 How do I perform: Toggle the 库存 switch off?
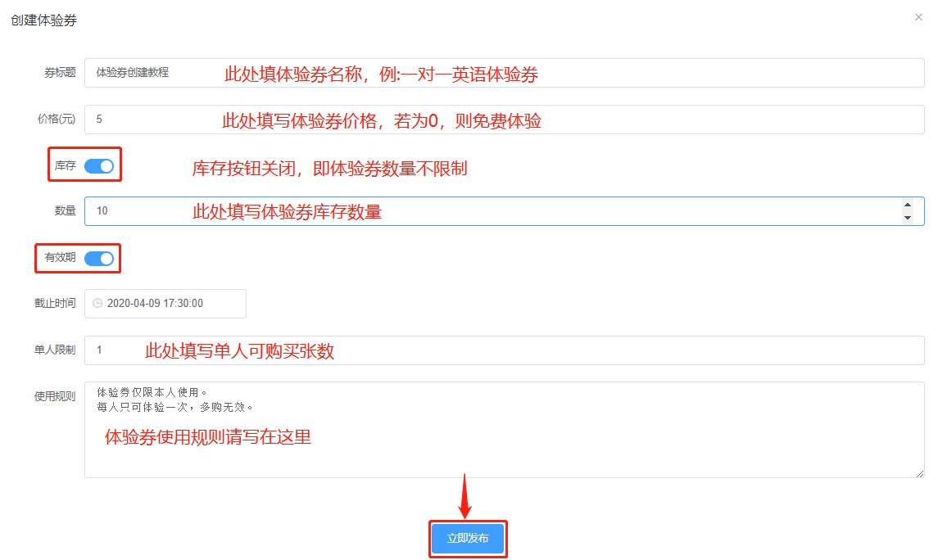point(99,166)
